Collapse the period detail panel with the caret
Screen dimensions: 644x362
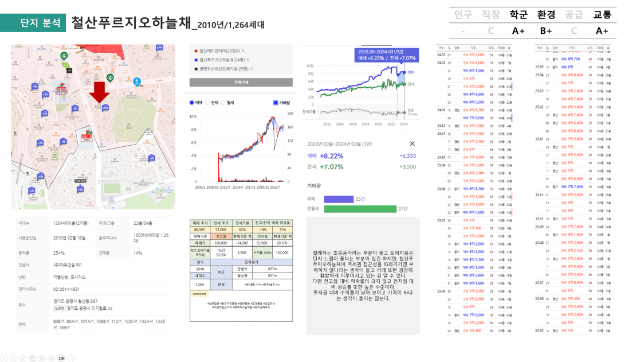(x=401, y=133)
